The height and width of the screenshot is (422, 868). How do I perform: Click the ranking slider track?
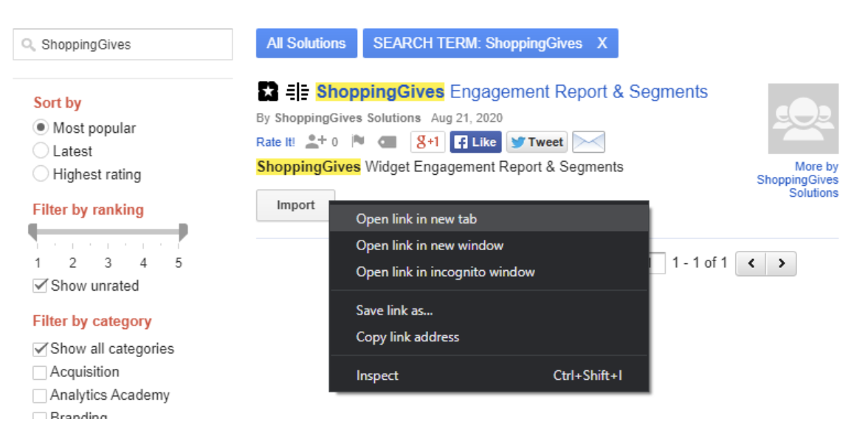(108, 231)
